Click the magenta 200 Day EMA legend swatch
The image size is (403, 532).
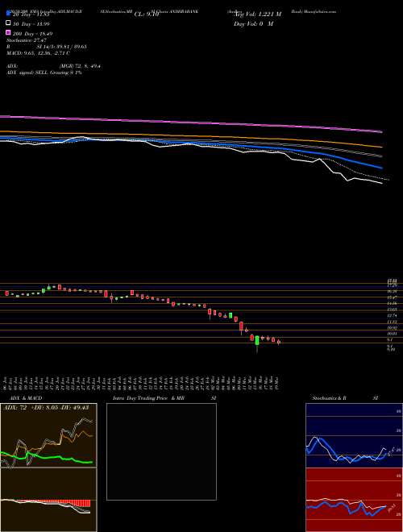8,33
